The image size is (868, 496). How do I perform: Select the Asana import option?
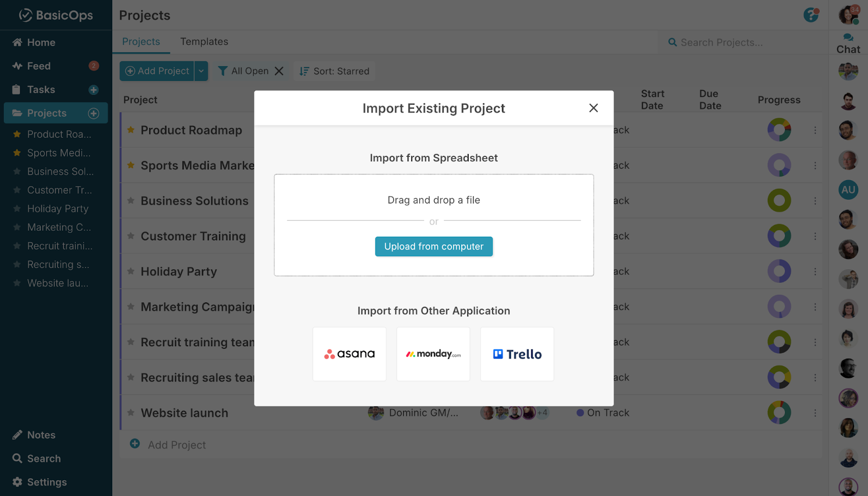click(x=349, y=354)
